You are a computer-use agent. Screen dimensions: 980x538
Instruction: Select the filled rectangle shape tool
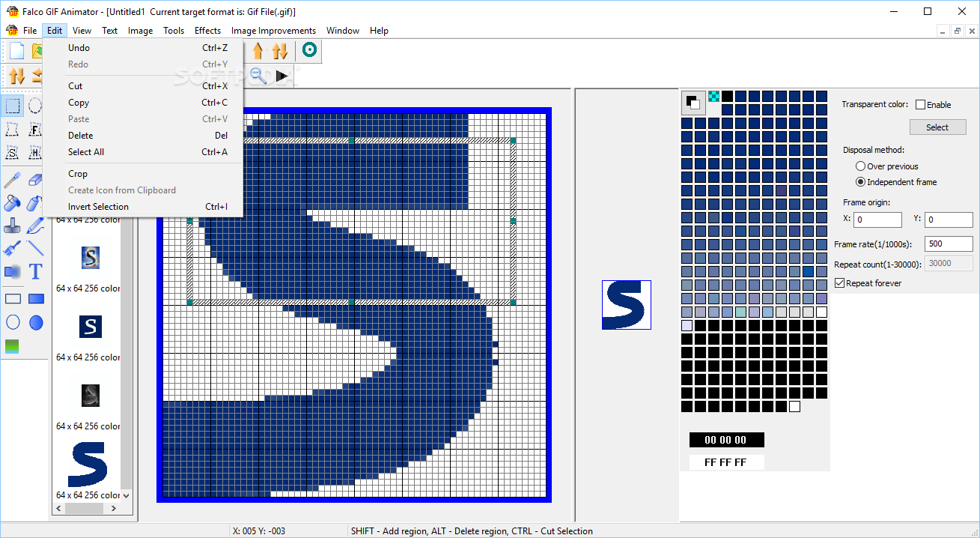[x=35, y=298]
